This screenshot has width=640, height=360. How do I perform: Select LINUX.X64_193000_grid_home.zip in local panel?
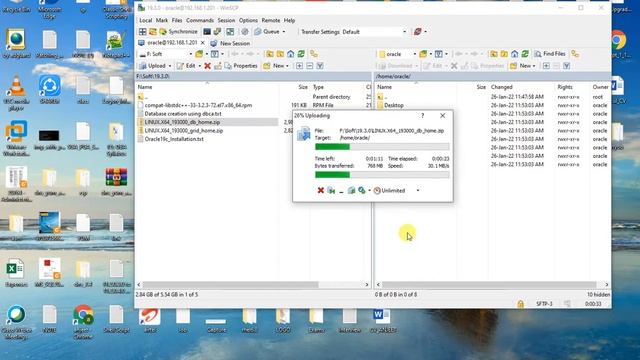183,131
